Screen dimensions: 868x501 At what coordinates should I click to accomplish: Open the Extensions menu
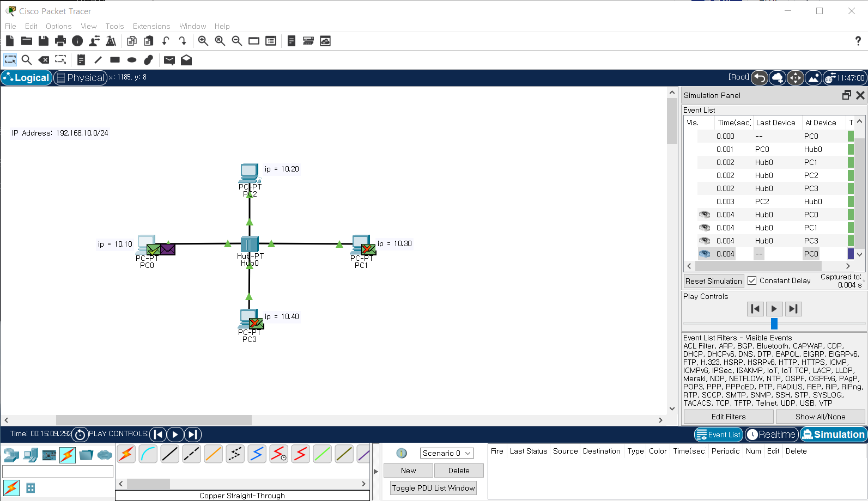(151, 26)
